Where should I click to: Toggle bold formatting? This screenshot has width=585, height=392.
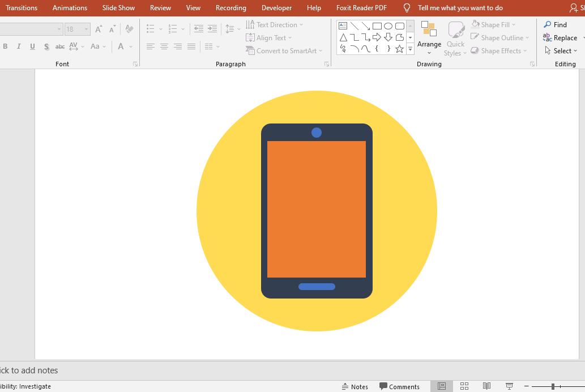click(x=5, y=46)
